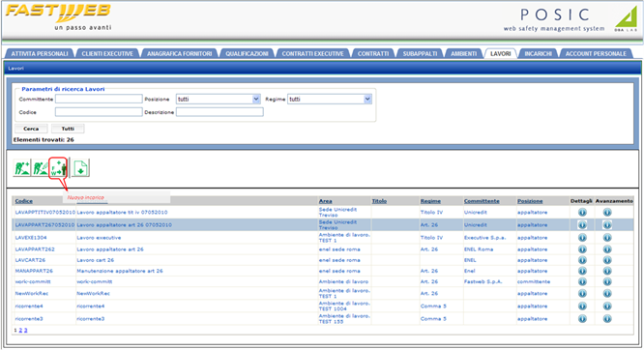Focus the Codice input field
Image resolution: width=644 pixels, height=350 pixels.
[x=99, y=112]
